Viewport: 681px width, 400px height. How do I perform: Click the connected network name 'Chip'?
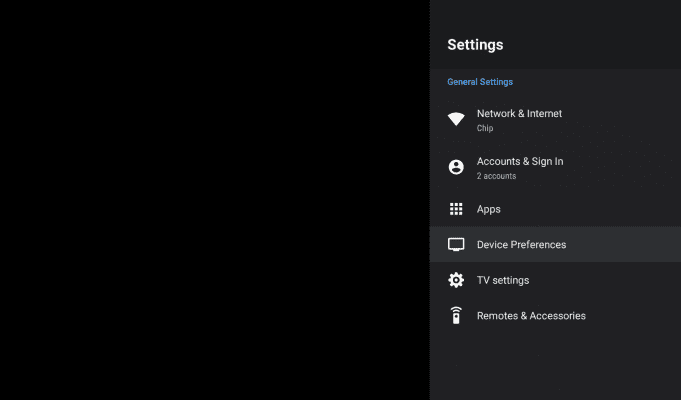tap(485, 128)
